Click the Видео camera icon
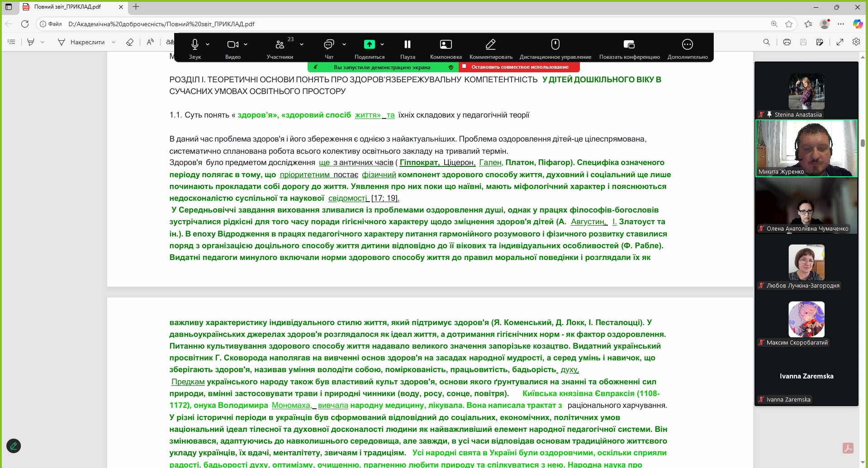Image resolution: width=868 pixels, height=468 pixels. coord(232,44)
